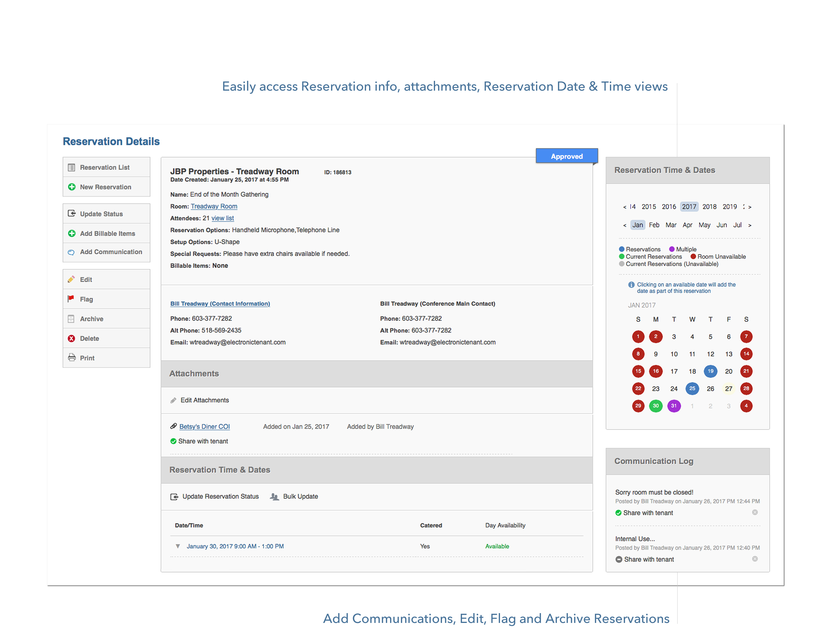Select year 2017 in calendar
This screenshot has height=644, width=832.
[x=689, y=207]
